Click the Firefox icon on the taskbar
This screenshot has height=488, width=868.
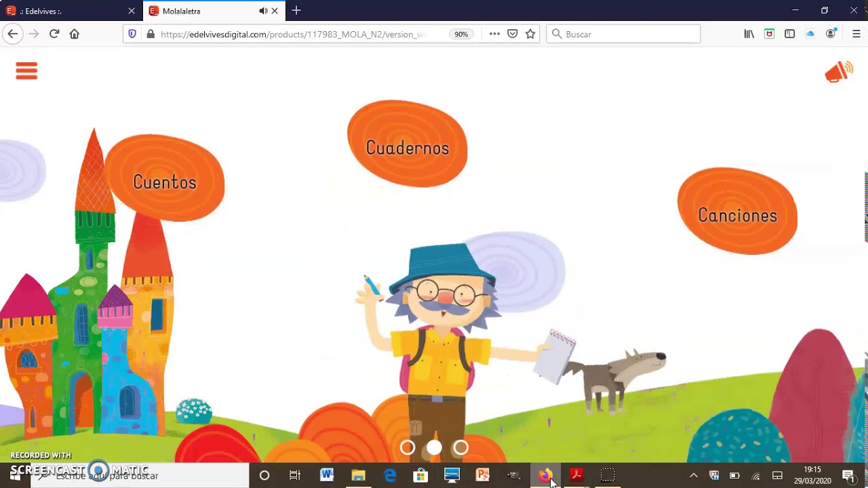(x=545, y=475)
